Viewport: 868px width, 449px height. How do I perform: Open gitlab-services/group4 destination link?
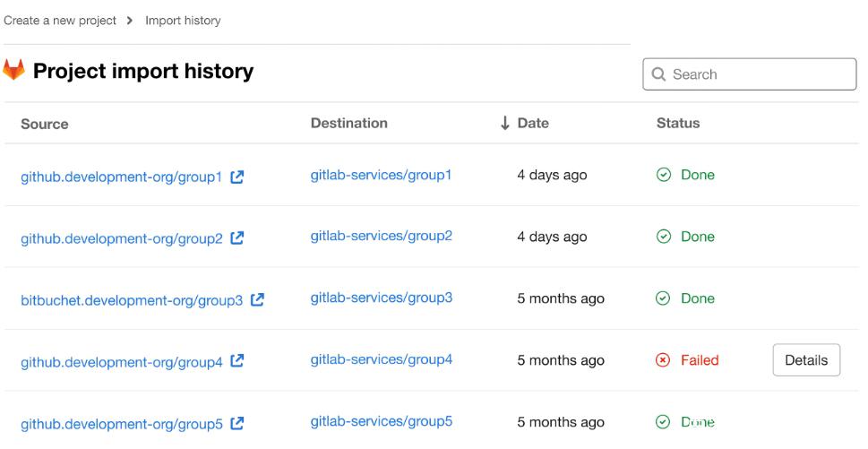(381, 359)
